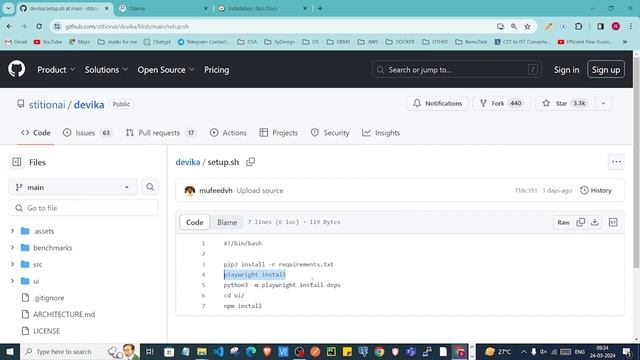Open the notification center
This screenshot has width=640, height=360.
click(627, 351)
